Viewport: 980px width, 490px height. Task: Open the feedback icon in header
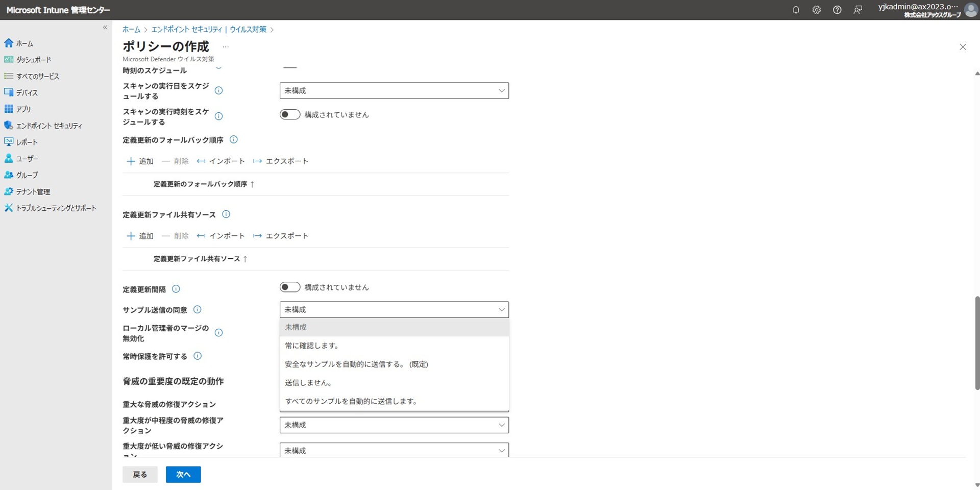[858, 10]
